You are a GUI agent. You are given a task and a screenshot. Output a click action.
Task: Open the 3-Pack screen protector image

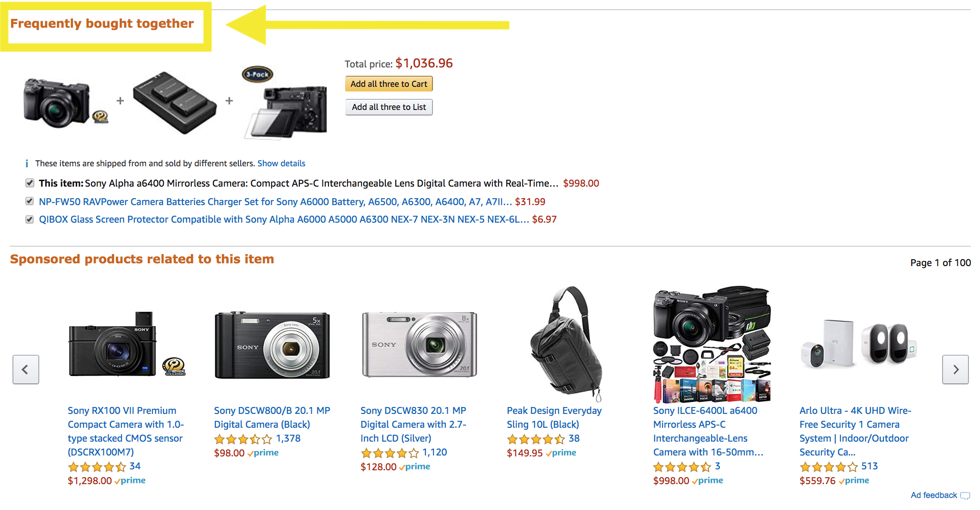point(286,103)
